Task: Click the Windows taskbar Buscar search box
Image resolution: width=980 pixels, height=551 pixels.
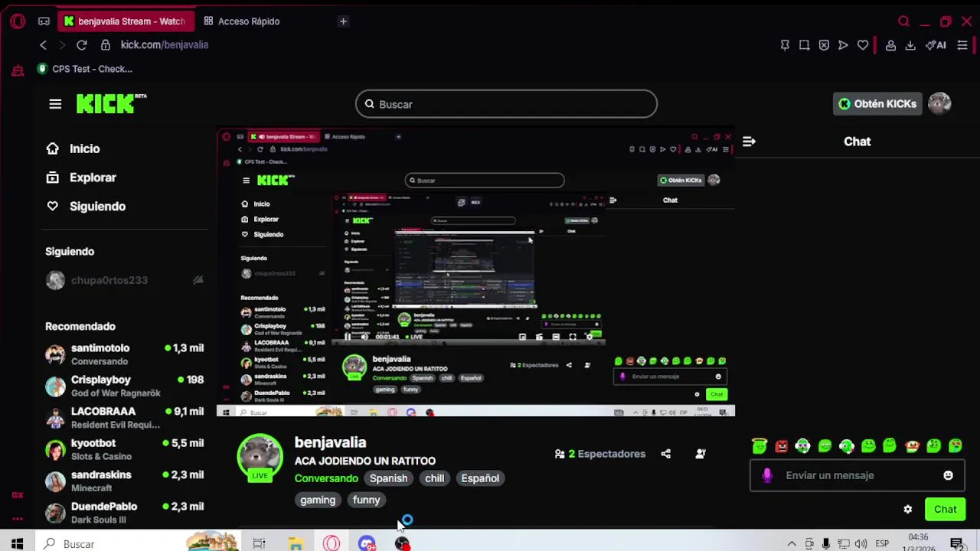Action: click(138, 543)
